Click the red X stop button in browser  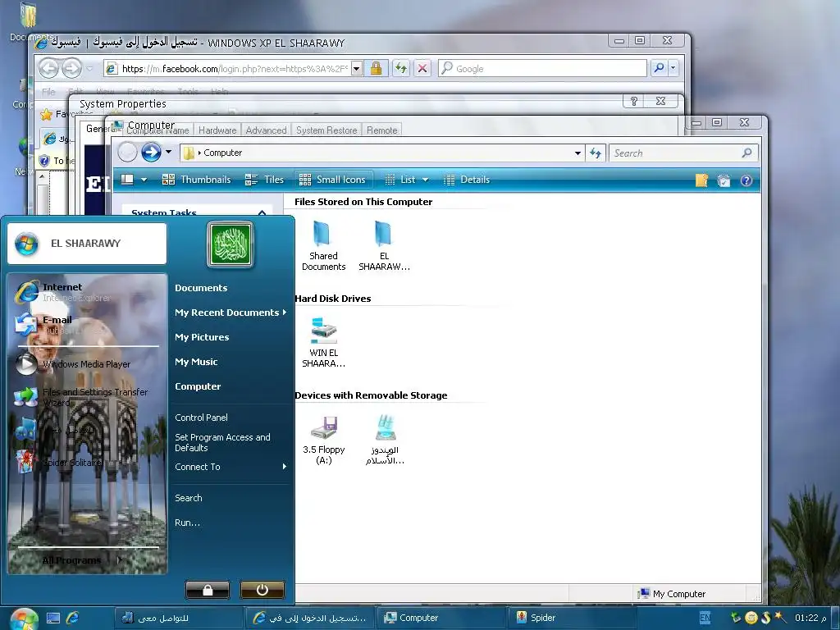point(422,68)
